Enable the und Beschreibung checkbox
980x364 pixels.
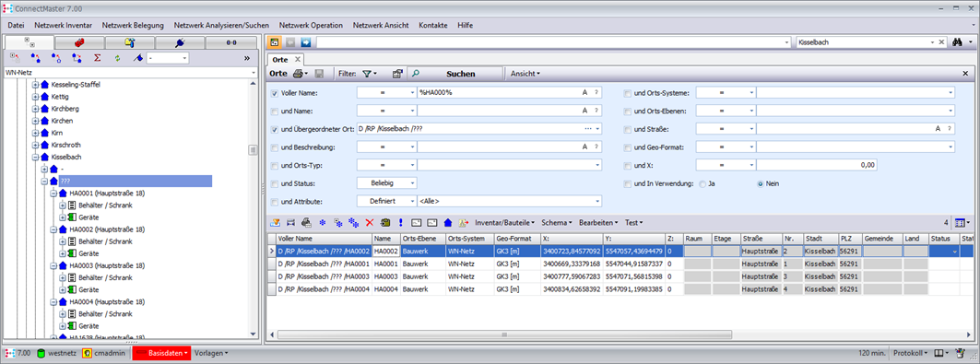275,147
